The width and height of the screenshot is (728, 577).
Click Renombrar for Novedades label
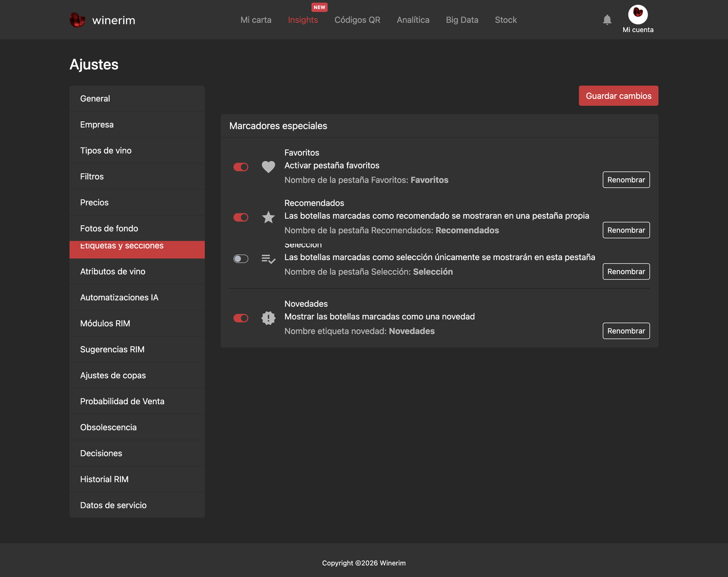coord(626,331)
